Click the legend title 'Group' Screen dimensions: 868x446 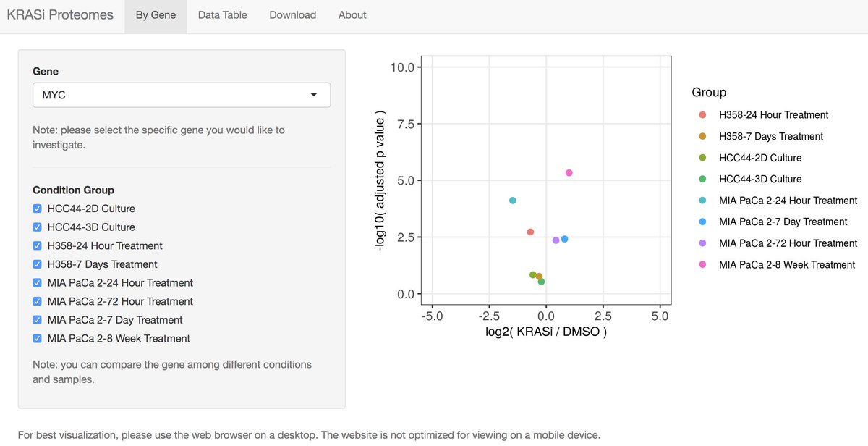[709, 93]
